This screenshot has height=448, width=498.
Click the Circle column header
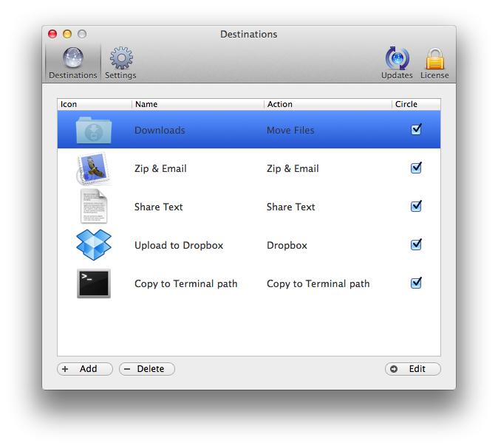[x=416, y=104]
